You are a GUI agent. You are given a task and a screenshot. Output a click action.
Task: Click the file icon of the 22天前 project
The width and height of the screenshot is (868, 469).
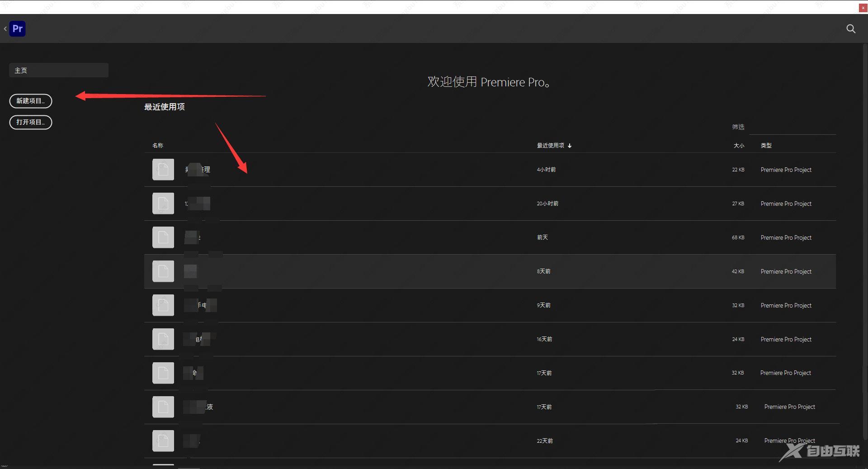coord(163,441)
